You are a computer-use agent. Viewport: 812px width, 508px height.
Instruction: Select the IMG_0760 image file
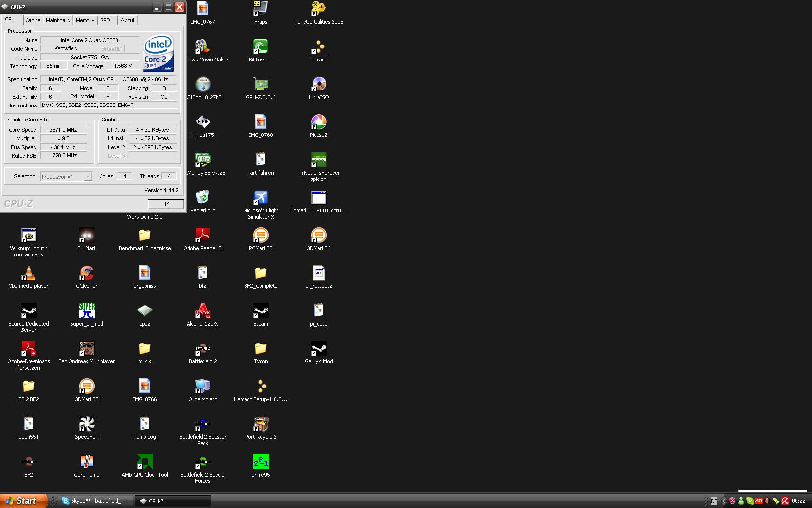pyautogui.click(x=261, y=126)
